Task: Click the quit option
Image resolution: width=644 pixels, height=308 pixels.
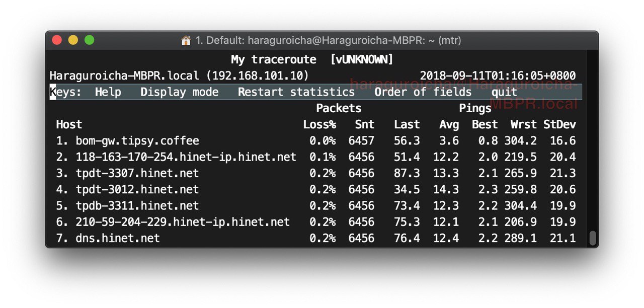Action: click(505, 92)
